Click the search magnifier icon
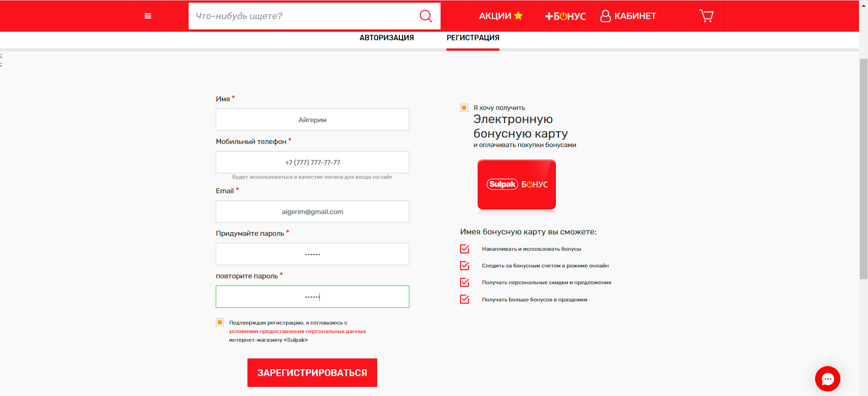Screen dimensions: 868x396 pos(426,16)
